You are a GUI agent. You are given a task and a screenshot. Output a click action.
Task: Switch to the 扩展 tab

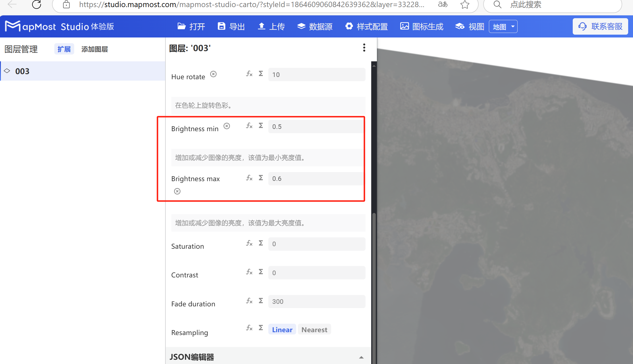pos(64,49)
